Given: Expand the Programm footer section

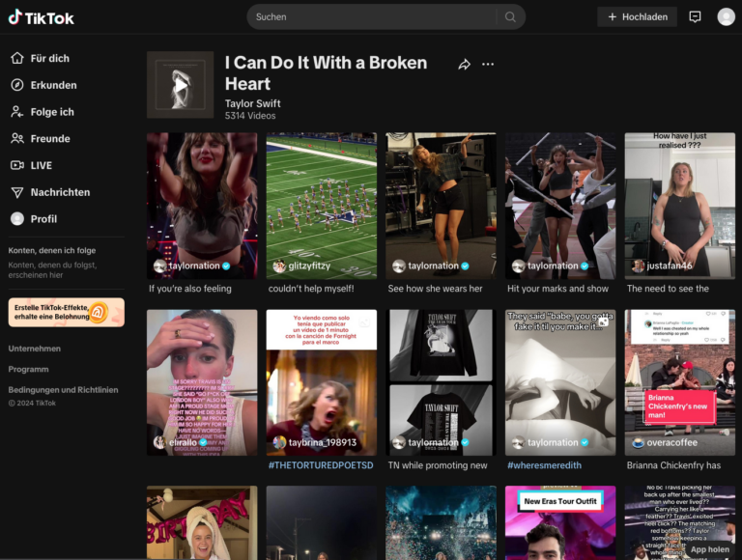Looking at the screenshot, I should (x=28, y=370).
